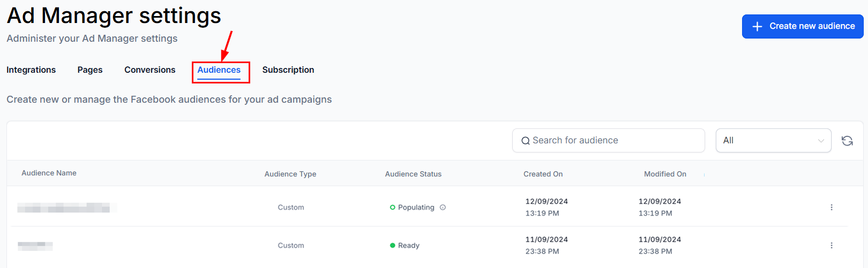Switch to the Integrations tab
Viewport: 868px width, 268px height.
tap(31, 70)
